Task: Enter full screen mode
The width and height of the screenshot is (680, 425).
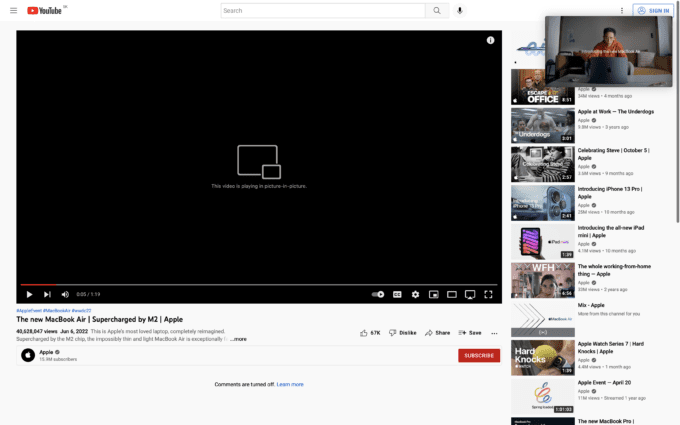Action: coord(488,294)
